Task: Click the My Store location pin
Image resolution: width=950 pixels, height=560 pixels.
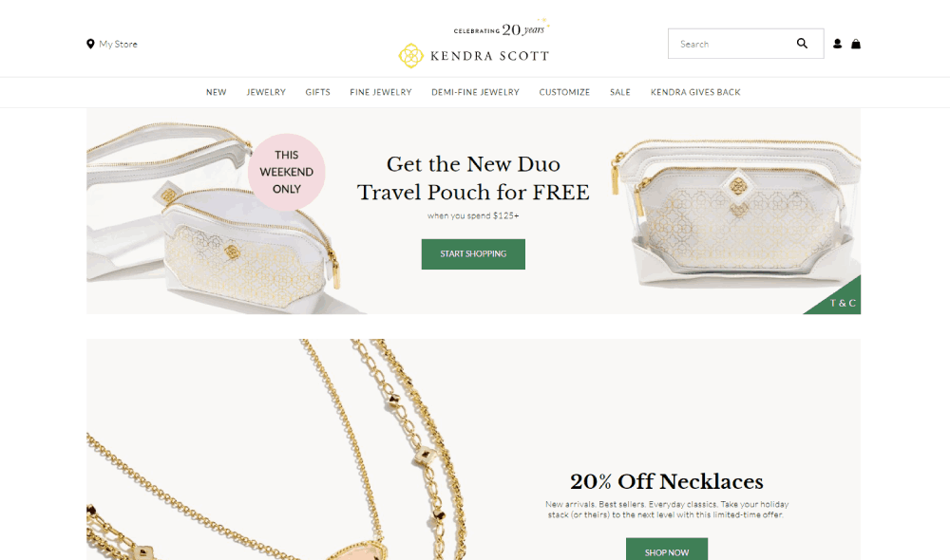Action: [90, 44]
